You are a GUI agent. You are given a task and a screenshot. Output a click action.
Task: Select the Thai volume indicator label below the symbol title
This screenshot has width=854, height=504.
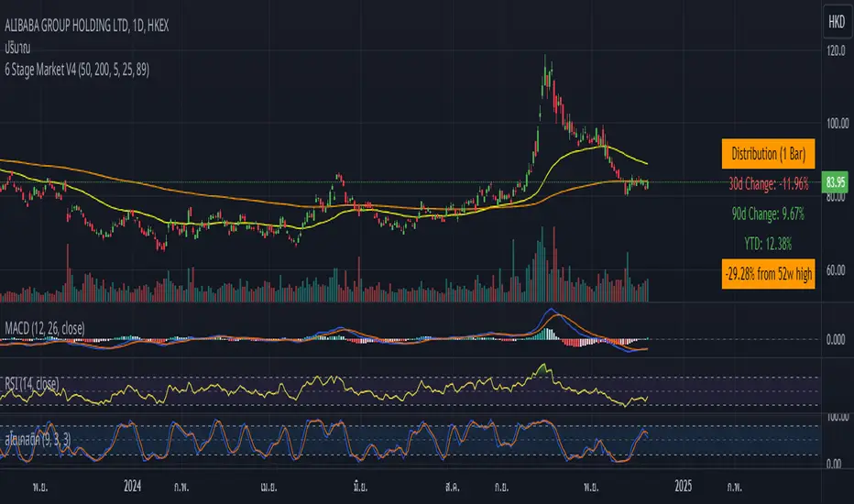[x=17, y=48]
